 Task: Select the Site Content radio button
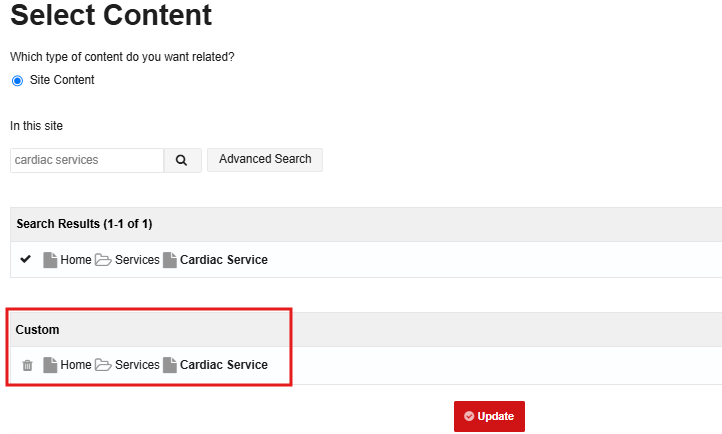point(17,81)
